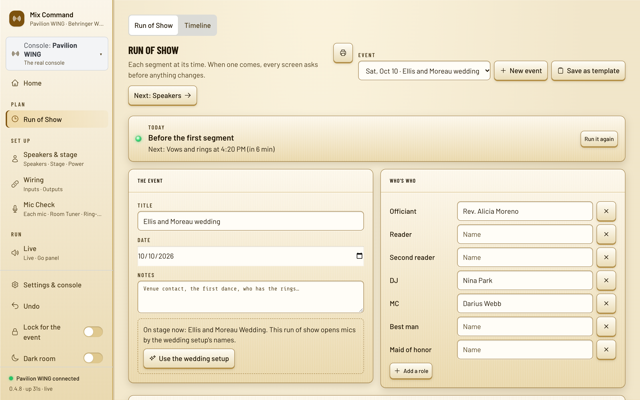Viewport: 640px width, 400px height.
Task: Click the green live status dot
Action: click(x=138, y=139)
